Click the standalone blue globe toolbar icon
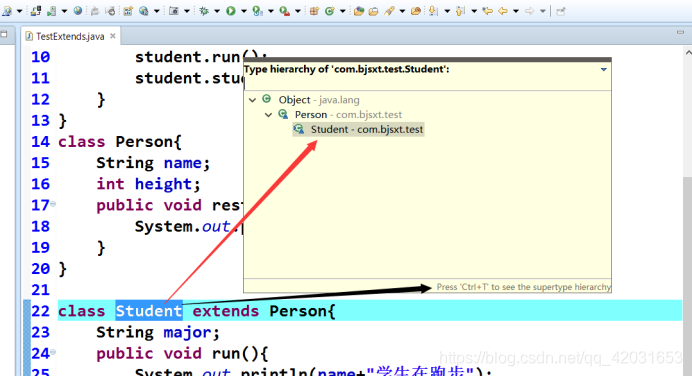Screen dimensions: 692x376 point(78,11)
